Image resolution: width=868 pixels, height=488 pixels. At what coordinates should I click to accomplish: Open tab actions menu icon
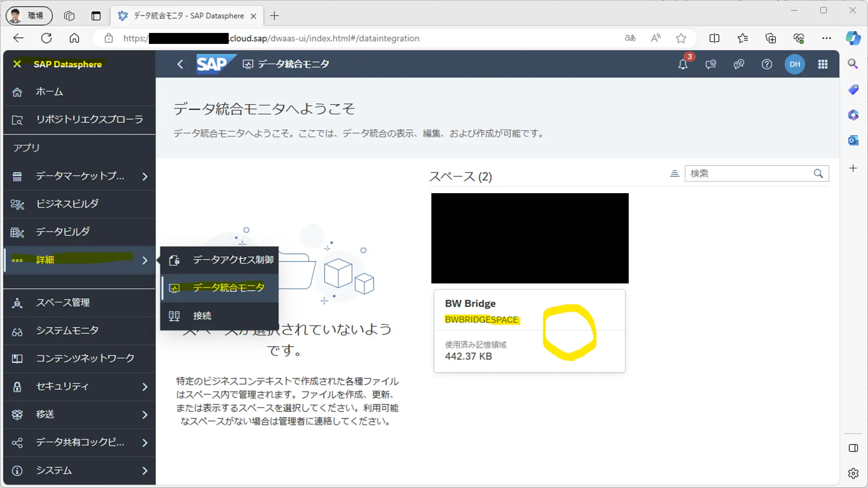(x=96, y=16)
